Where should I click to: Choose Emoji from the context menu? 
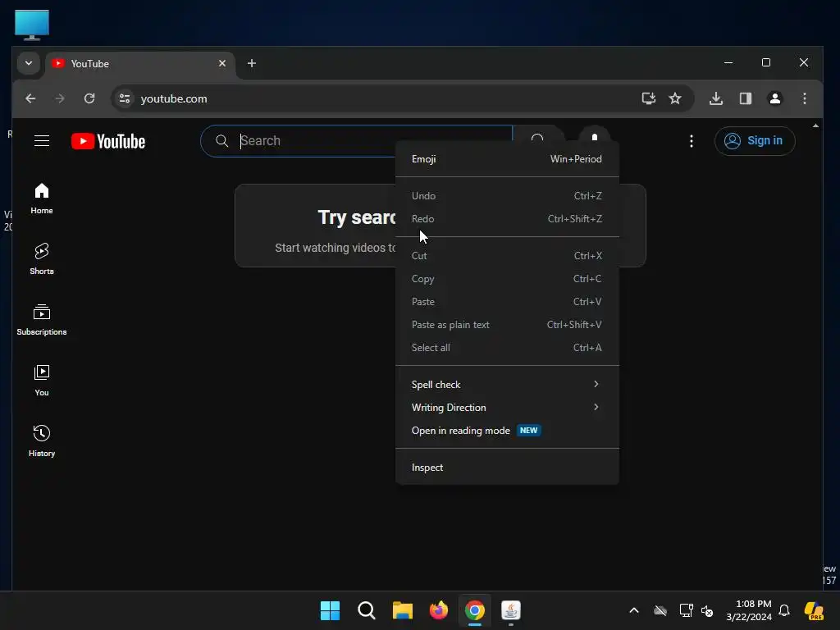point(507,159)
